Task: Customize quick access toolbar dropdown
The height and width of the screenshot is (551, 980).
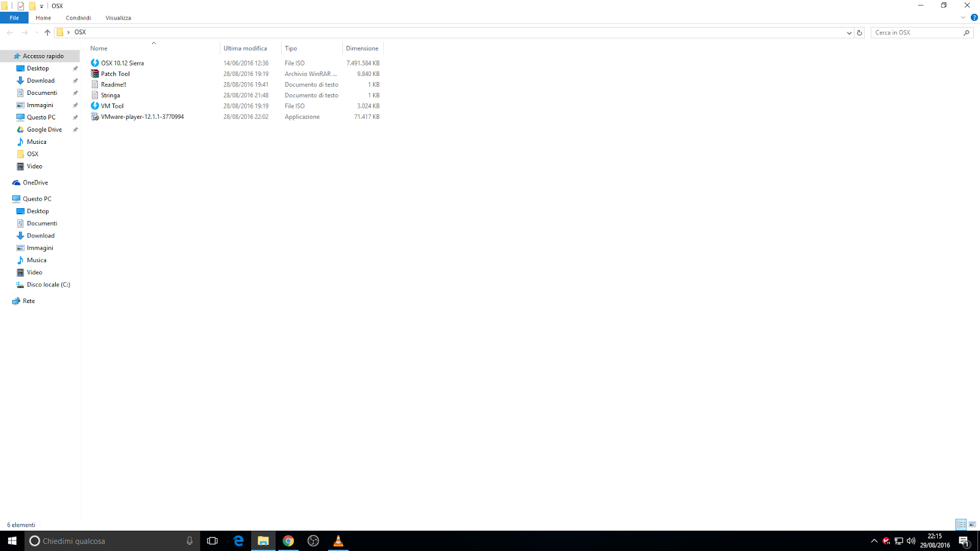Action: [42, 6]
